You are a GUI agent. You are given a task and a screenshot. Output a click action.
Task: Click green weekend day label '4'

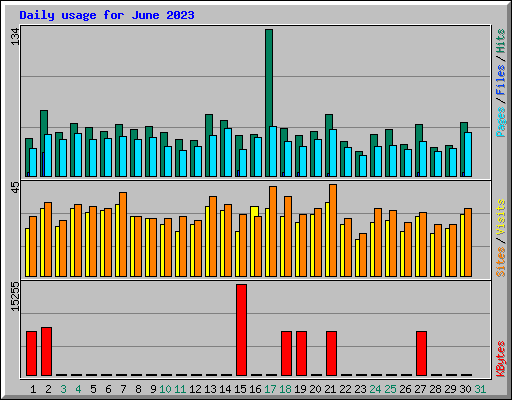78,389
